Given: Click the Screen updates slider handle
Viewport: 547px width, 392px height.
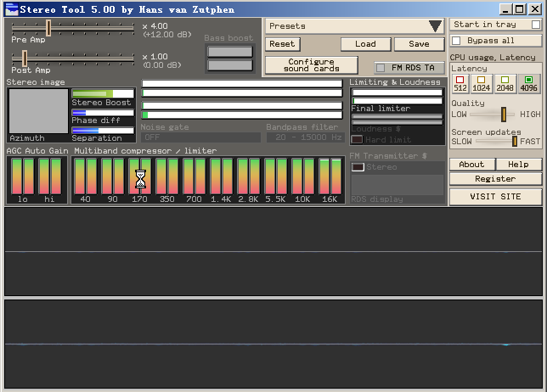Looking at the screenshot, I should (515, 141).
